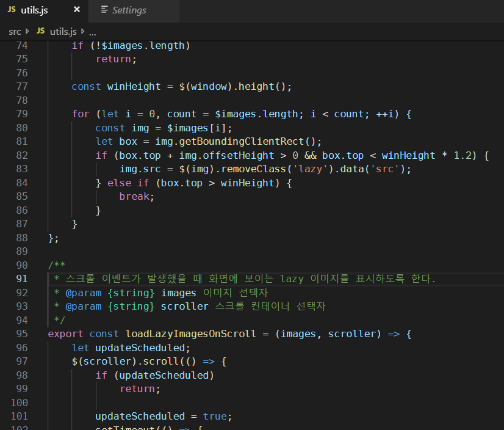Click the JS icon in the breadcrumb bar
Viewport: 504px width, 430px height.
pos(41,31)
